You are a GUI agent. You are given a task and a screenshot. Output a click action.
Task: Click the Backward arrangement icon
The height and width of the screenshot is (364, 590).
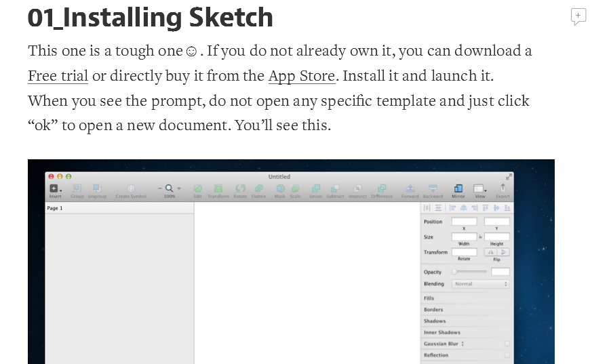pos(433,188)
